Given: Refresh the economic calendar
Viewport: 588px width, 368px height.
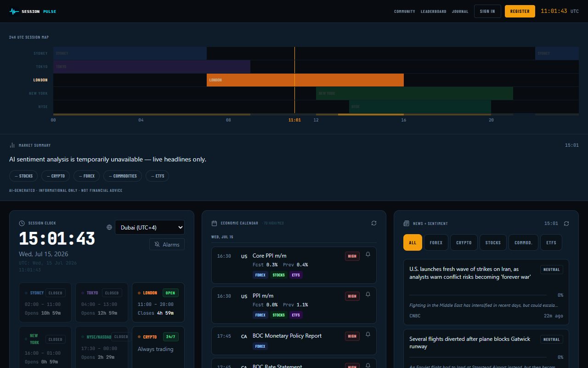Looking at the screenshot, I should (x=373, y=223).
